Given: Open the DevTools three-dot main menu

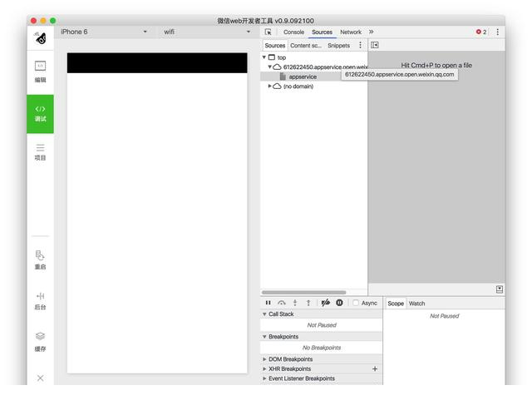Looking at the screenshot, I should [497, 32].
